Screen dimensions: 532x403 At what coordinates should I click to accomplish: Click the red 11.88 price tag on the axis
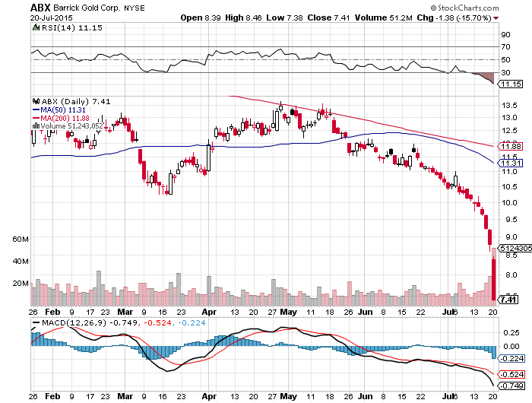pyautogui.click(x=511, y=147)
